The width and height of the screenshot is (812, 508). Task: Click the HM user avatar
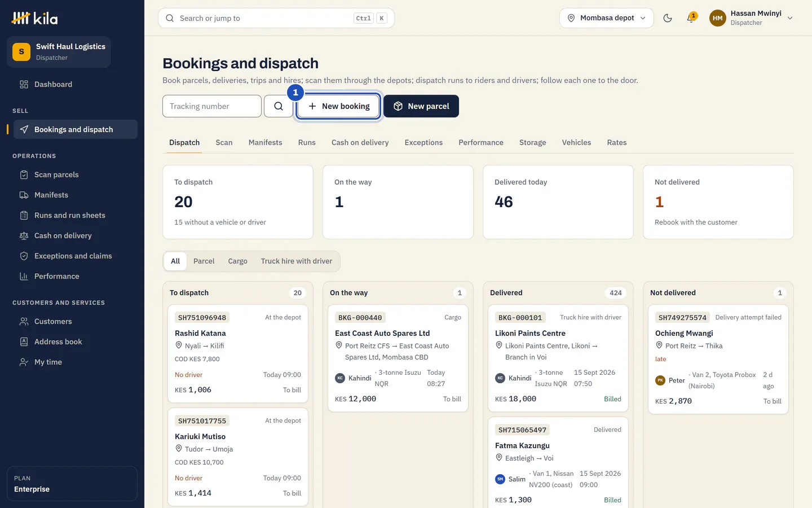(x=717, y=18)
